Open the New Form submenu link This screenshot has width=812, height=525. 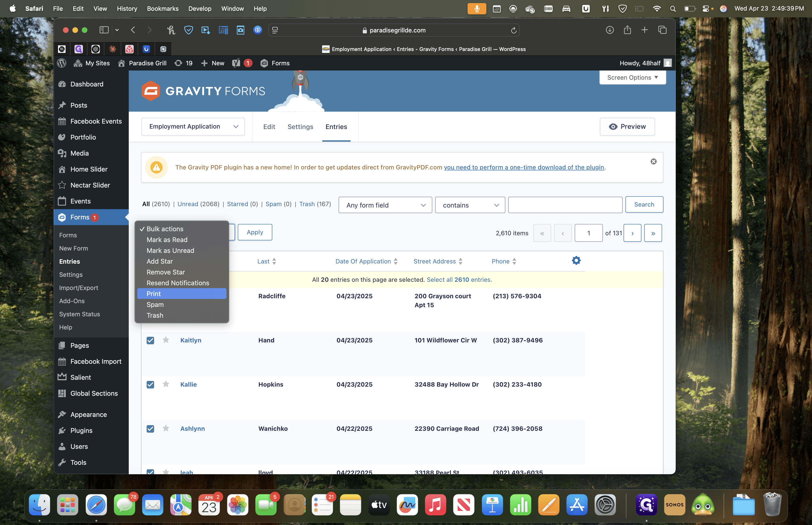pyautogui.click(x=74, y=248)
